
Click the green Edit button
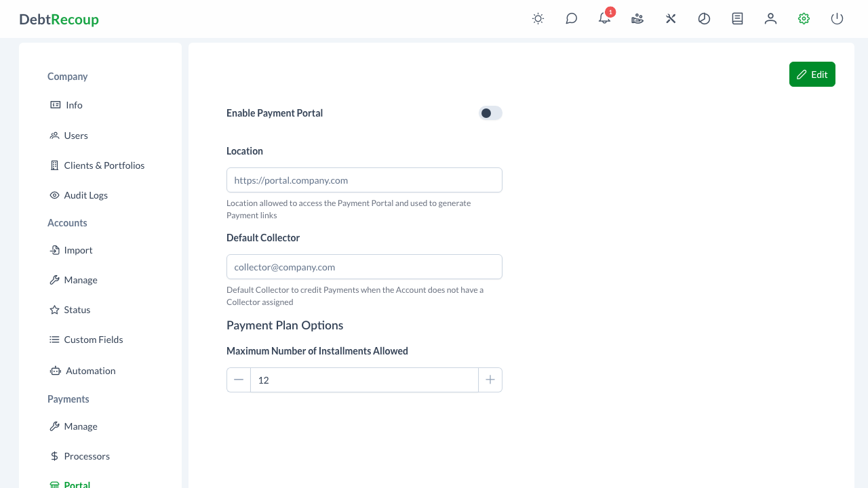pos(812,74)
